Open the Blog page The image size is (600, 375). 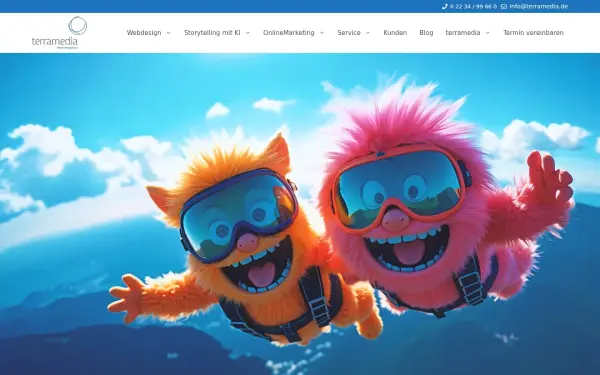pos(426,33)
